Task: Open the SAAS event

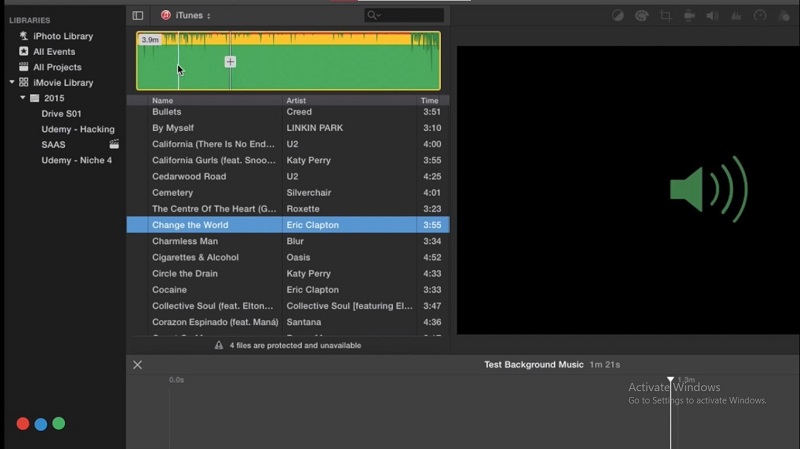Action: (53, 145)
